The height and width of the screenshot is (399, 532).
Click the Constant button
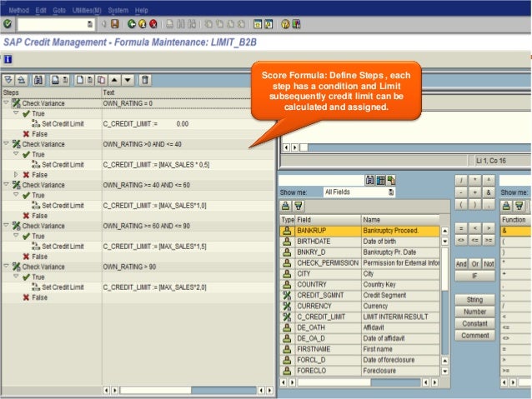coord(474,323)
